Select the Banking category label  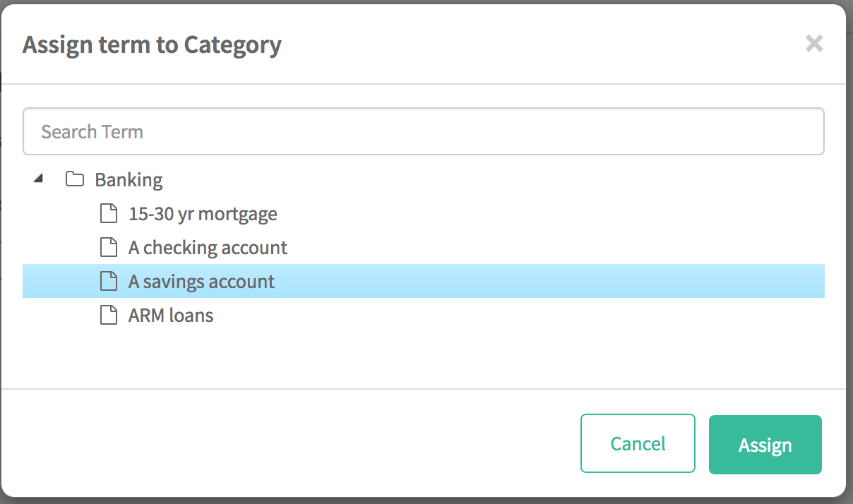click(129, 180)
